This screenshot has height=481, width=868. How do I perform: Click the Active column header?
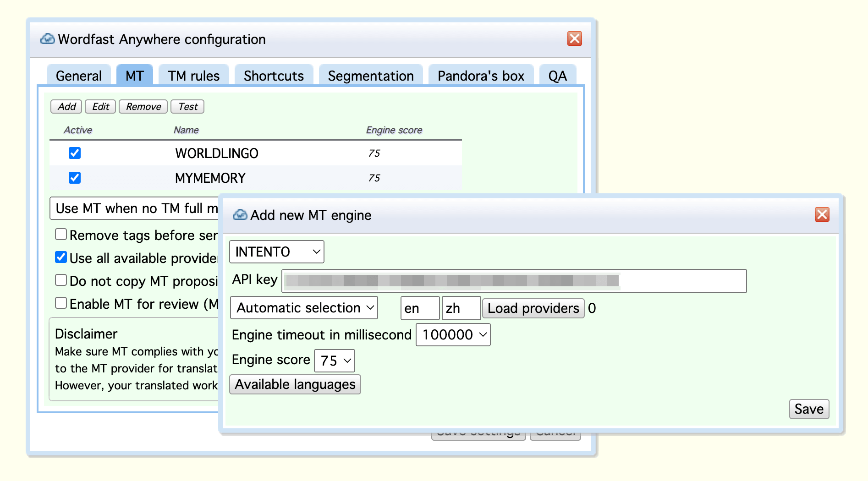click(x=78, y=130)
